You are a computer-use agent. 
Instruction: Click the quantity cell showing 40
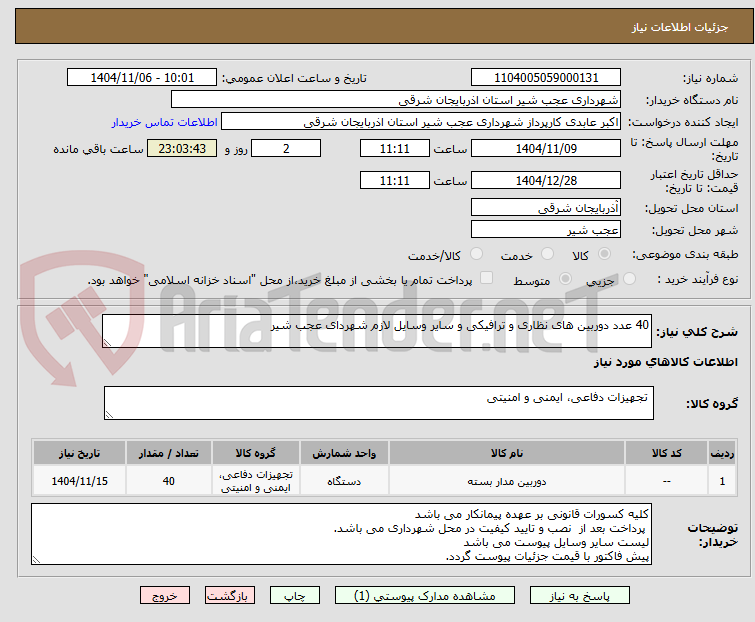tap(169, 481)
